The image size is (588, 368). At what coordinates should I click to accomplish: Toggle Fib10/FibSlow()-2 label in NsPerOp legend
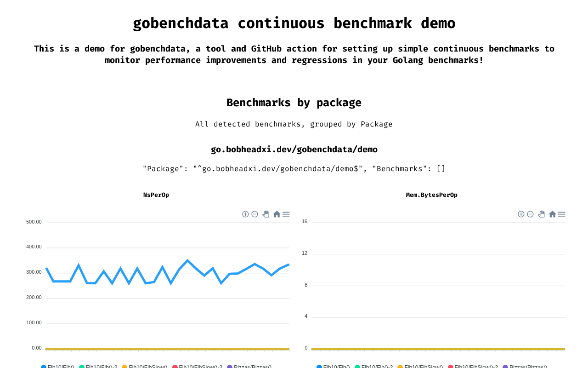(x=200, y=367)
